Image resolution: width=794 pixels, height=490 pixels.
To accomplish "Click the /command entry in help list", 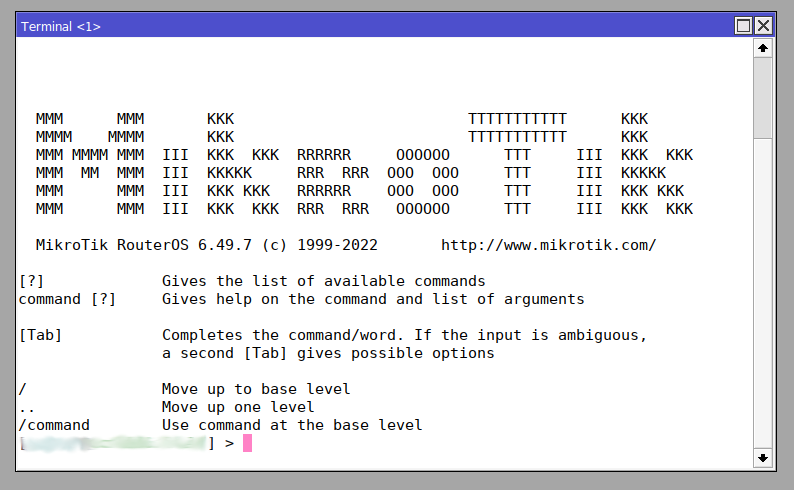I will tap(54, 425).
